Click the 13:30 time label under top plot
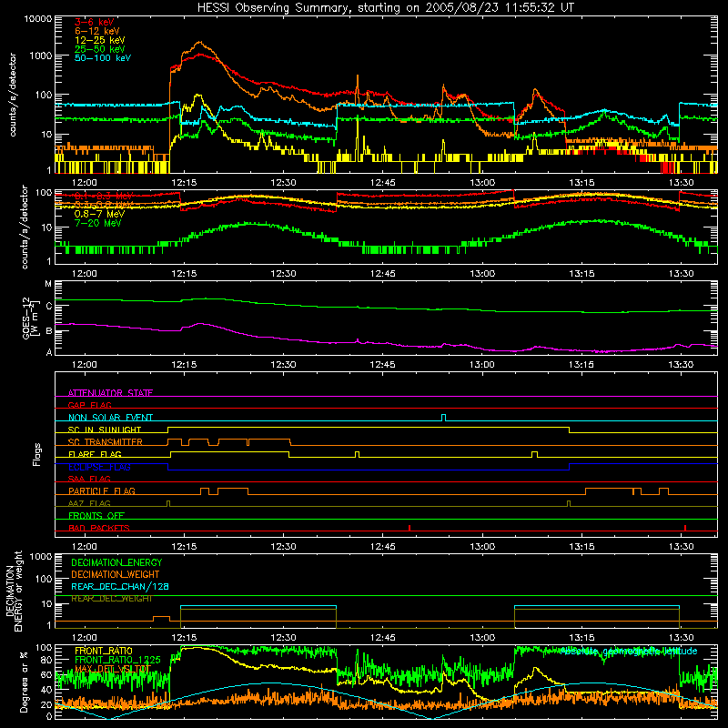 (681, 183)
